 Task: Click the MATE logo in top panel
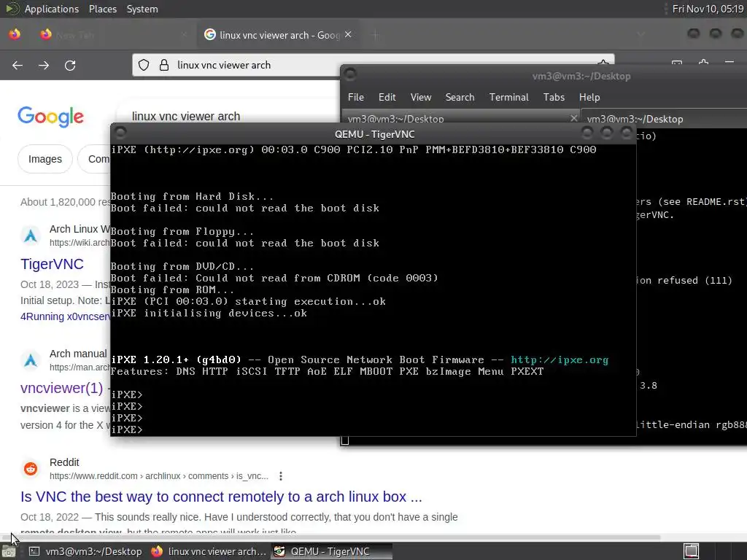(x=12, y=9)
